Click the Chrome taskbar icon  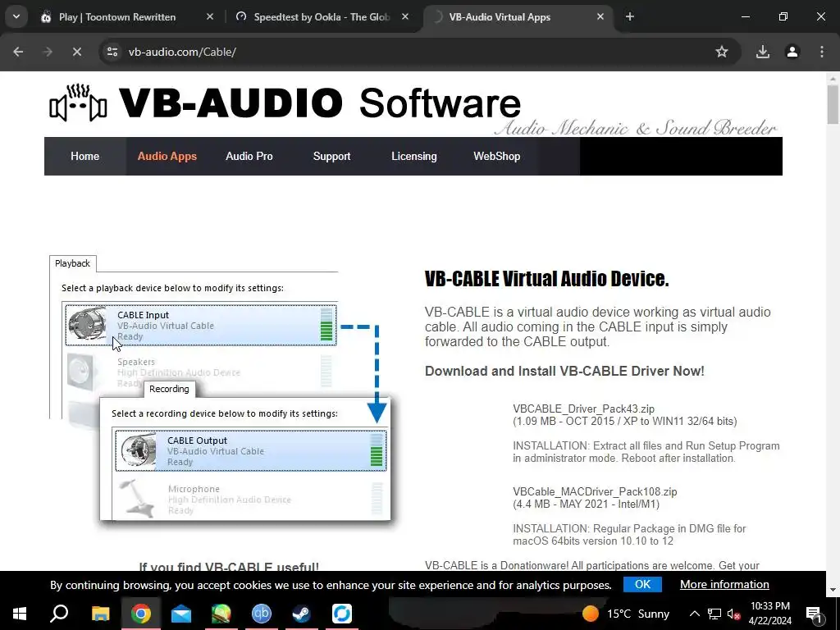pyautogui.click(x=141, y=614)
